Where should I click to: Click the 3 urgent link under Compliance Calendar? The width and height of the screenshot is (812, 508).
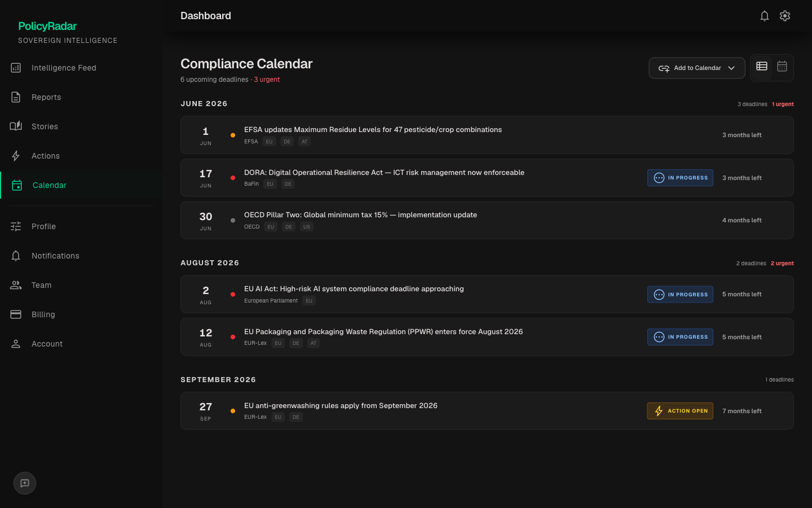(x=267, y=80)
